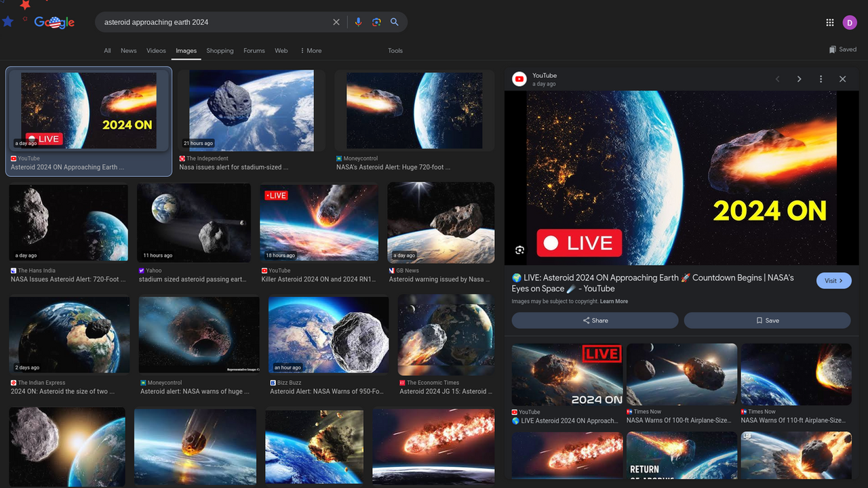Click the YouTube source icon in preview header

click(519, 79)
